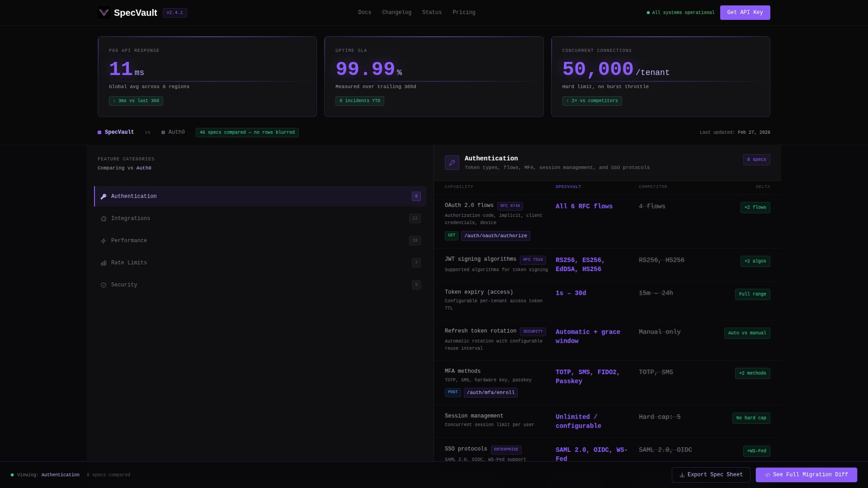Click the 'Session management' capability name
The image size is (868, 488).
(x=474, y=416)
